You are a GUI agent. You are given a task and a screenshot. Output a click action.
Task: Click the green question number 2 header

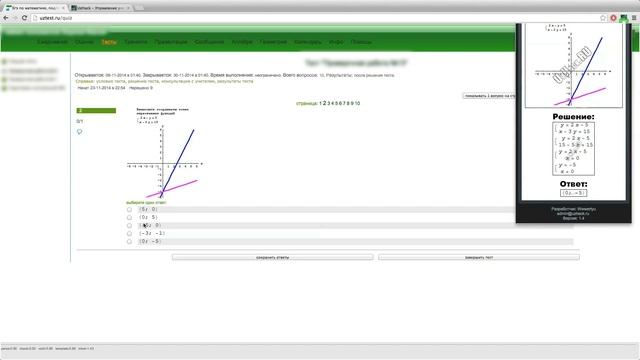(x=96, y=111)
